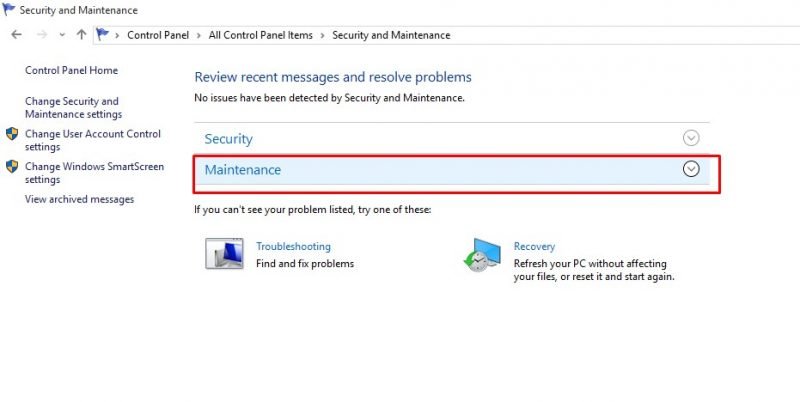Open View archived messages link
800x402 pixels.
79,199
